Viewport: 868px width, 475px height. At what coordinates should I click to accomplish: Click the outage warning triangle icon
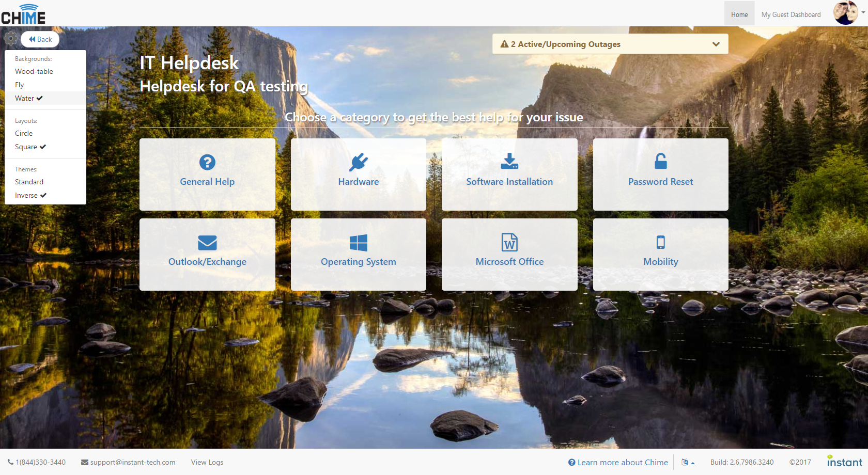504,44
